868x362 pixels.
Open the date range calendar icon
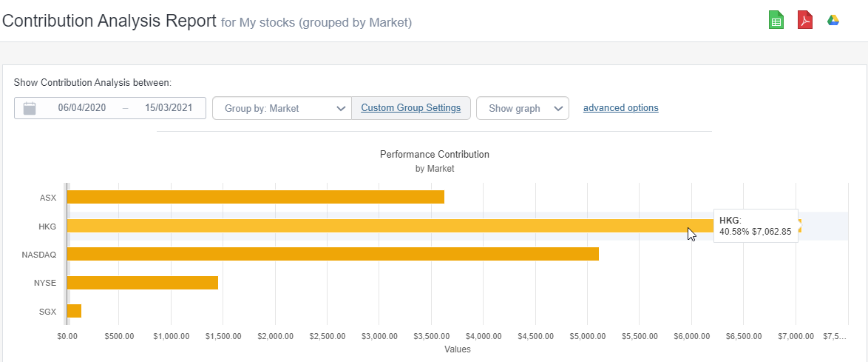tap(30, 108)
